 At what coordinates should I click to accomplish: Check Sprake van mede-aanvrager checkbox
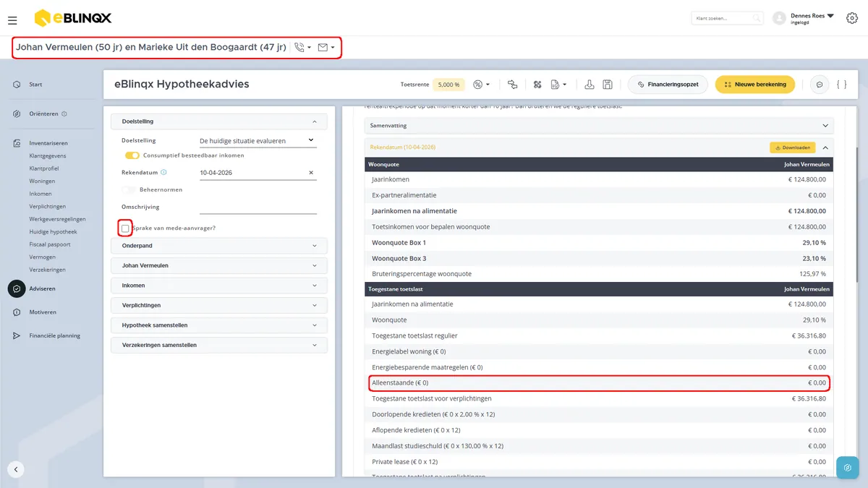(125, 228)
